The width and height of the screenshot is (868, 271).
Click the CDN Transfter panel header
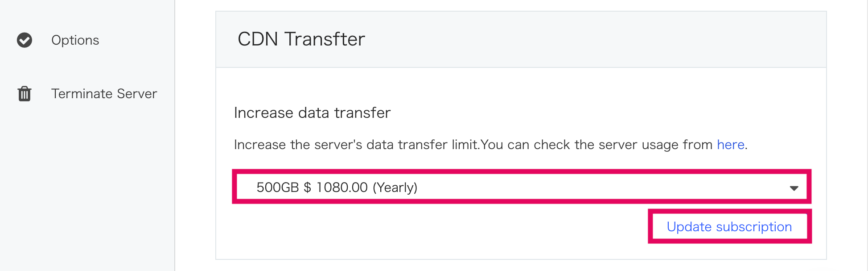(x=521, y=39)
